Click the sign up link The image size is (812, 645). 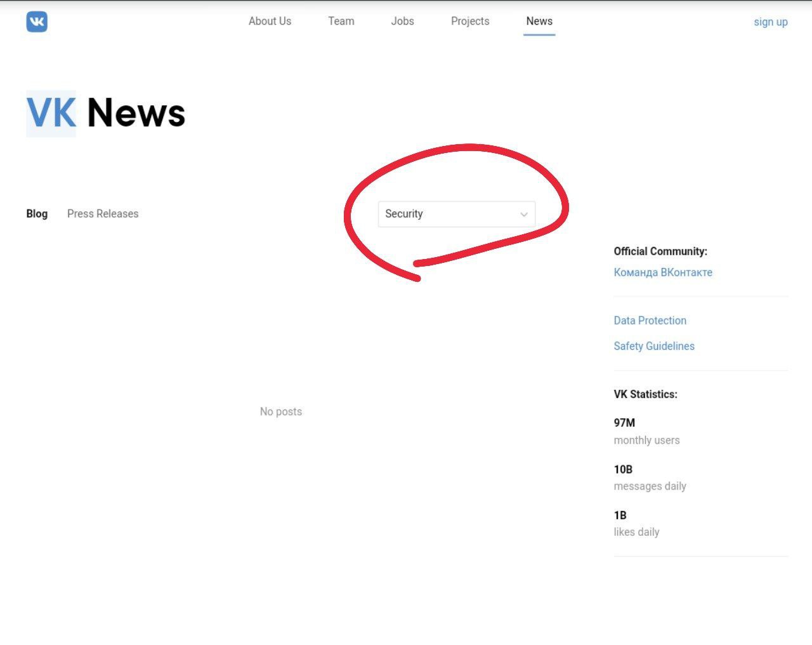click(771, 22)
